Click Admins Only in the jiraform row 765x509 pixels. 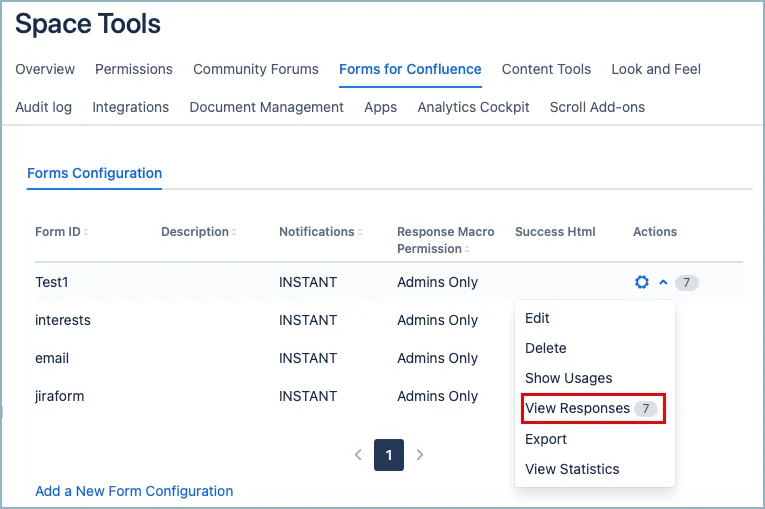438,396
